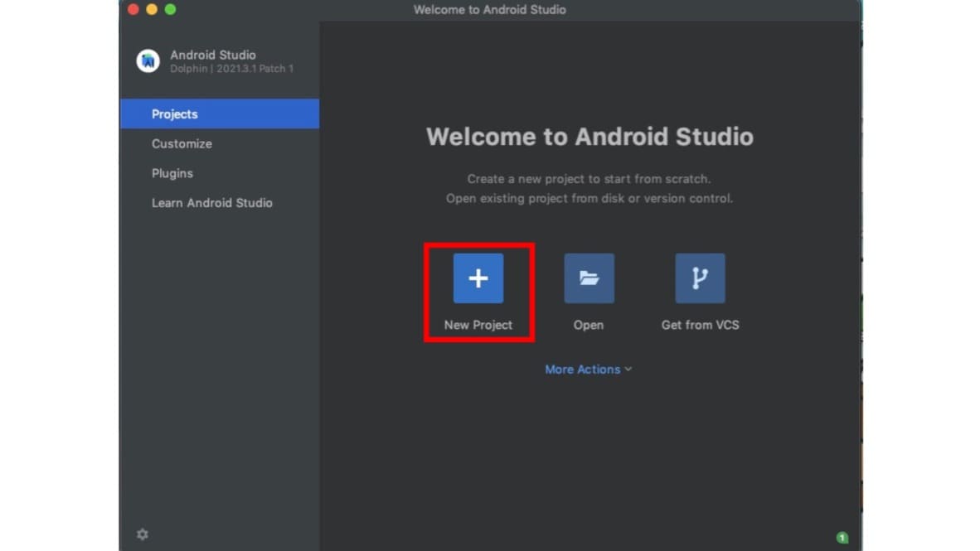Open the green notification badge showing 1
The height and width of the screenshot is (551, 980).
click(842, 538)
